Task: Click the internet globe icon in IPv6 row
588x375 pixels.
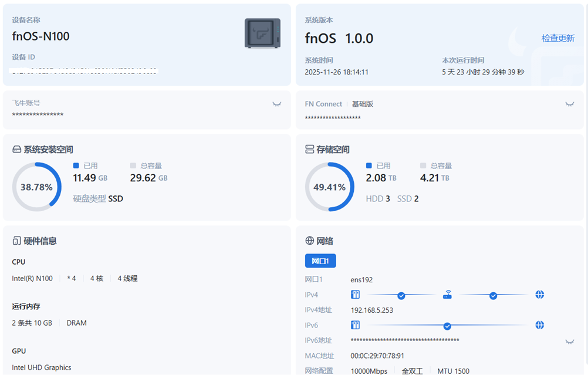Action: [539, 325]
